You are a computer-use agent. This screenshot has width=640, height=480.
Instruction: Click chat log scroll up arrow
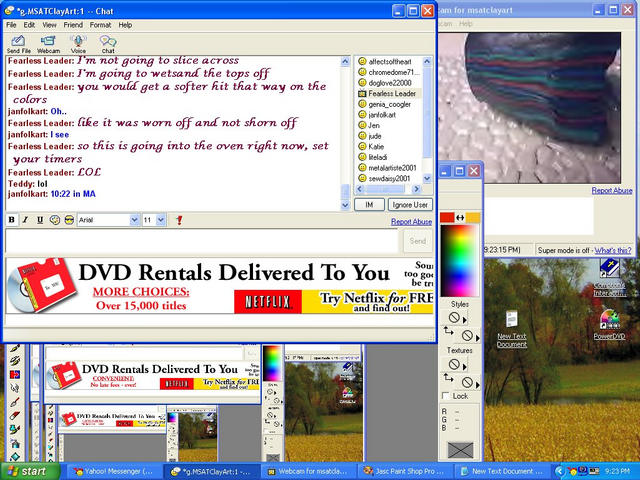345,61
